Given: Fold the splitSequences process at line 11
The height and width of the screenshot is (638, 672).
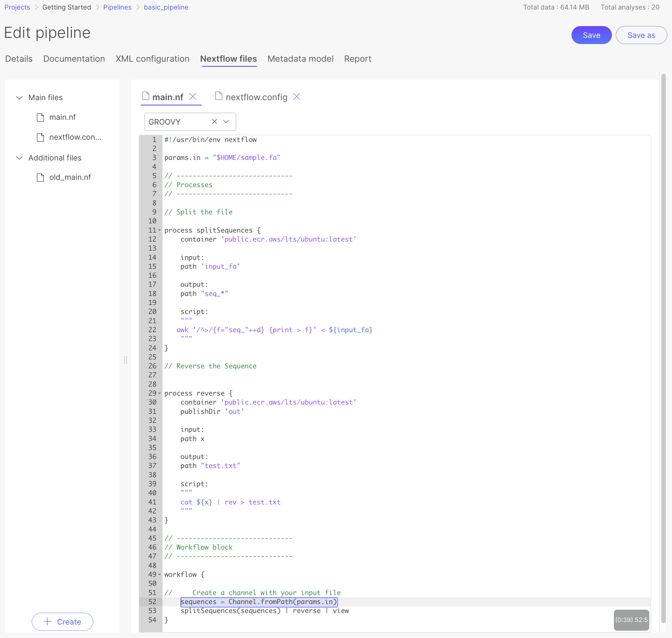Looking at the screenshot, I should tap(159, 230).
